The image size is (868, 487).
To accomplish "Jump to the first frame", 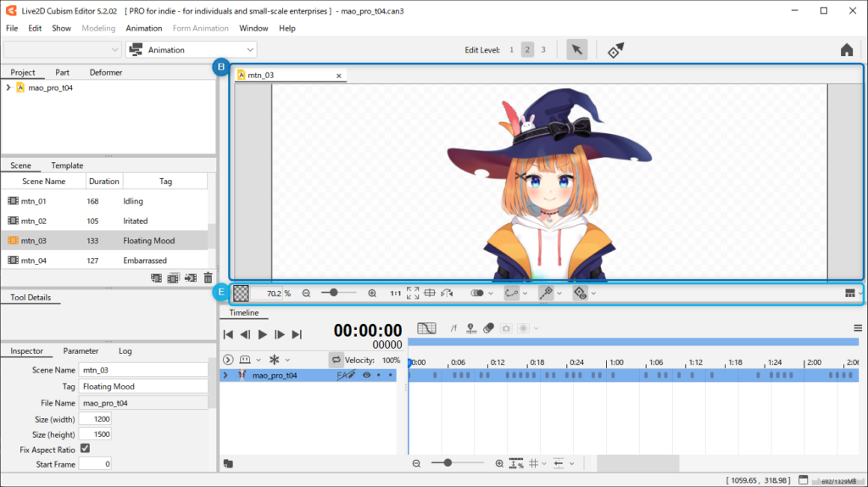I will click(x=228, y=334).
